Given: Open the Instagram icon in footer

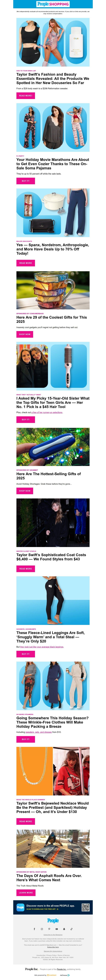Looking at the screenshot, I should tap(42, 929).
